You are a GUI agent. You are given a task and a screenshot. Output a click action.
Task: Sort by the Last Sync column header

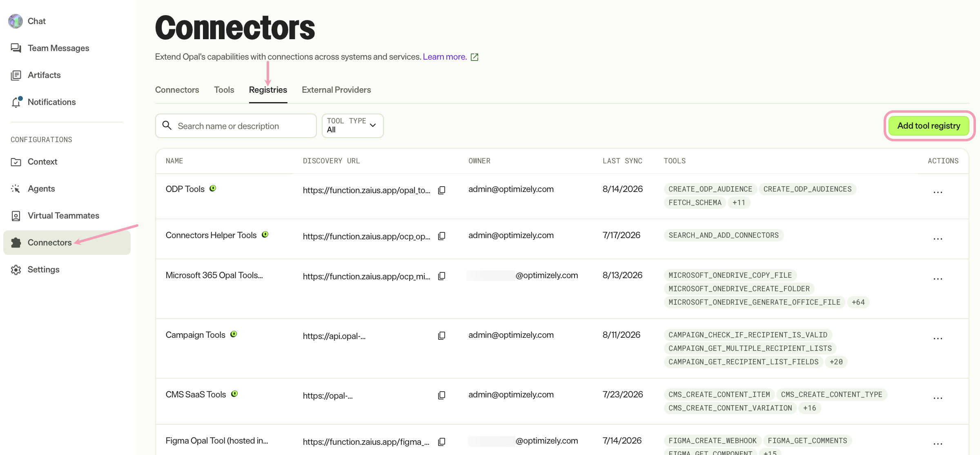tap(622, 161)
